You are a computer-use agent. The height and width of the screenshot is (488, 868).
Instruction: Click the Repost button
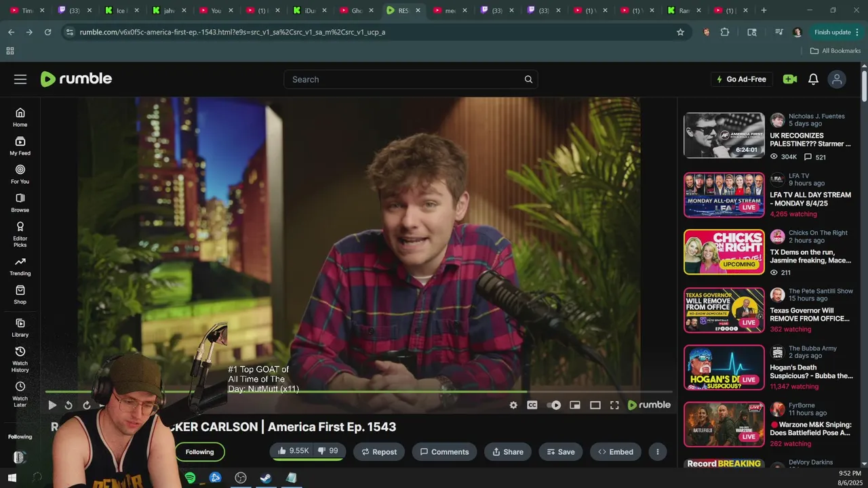(379, 452)
